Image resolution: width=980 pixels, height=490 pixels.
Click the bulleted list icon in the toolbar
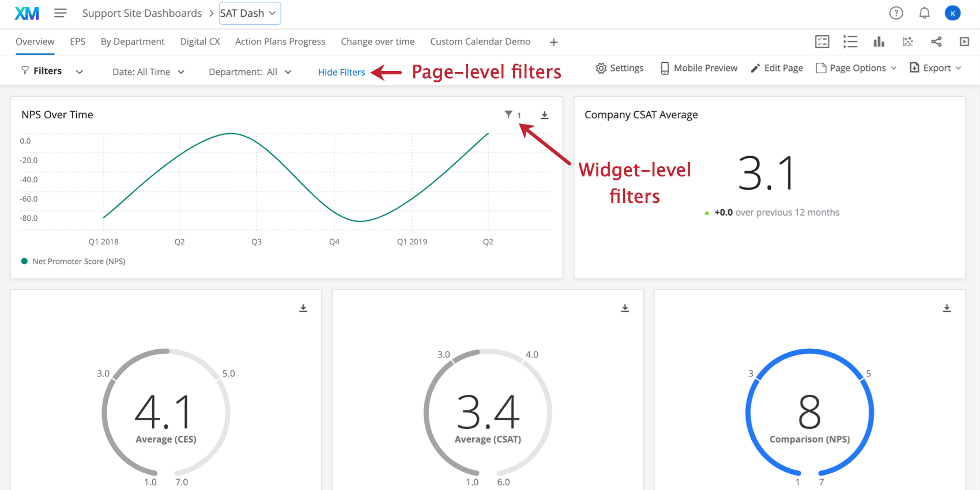850,42
